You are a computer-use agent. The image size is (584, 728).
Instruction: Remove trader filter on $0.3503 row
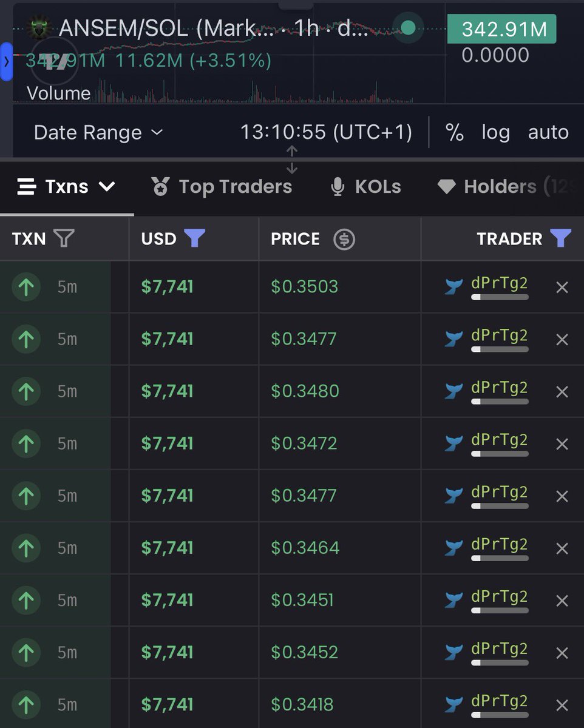point(562,287)
